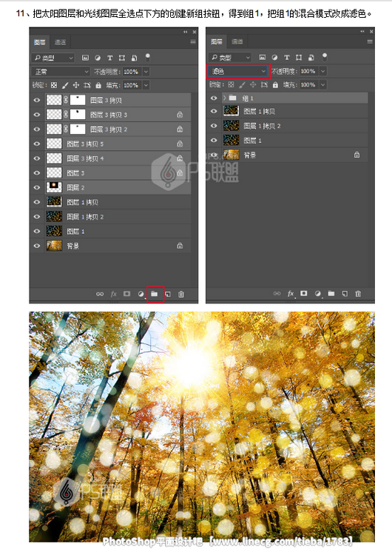This screenshot has width=392, height=555.
Task: Open 不透明度 arrow dropdown in left panel
Action: (x=146, y=72)
